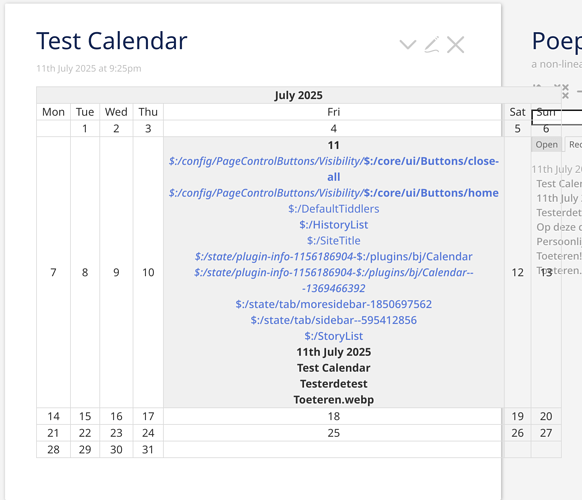582x500 pixels.
Task: Click the Wed column header
Action: [x=116, y=112]
